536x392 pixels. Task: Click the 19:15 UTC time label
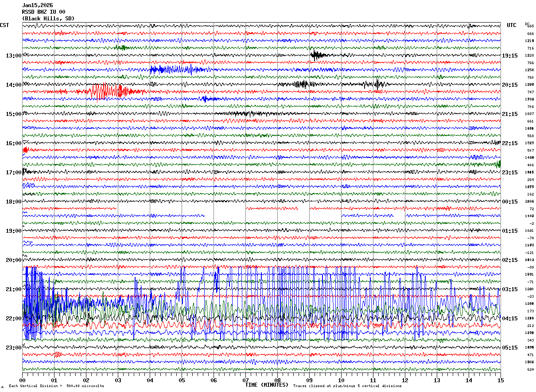510,56
